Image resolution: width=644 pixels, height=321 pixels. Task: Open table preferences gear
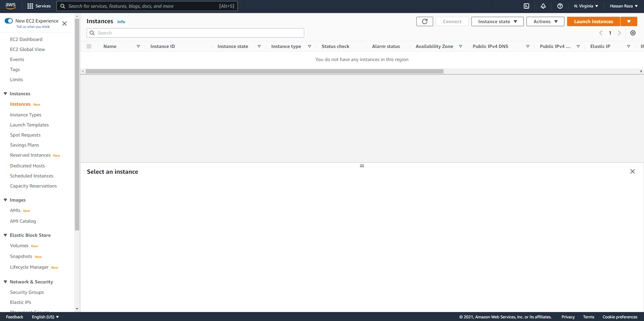tap(633, 33)
